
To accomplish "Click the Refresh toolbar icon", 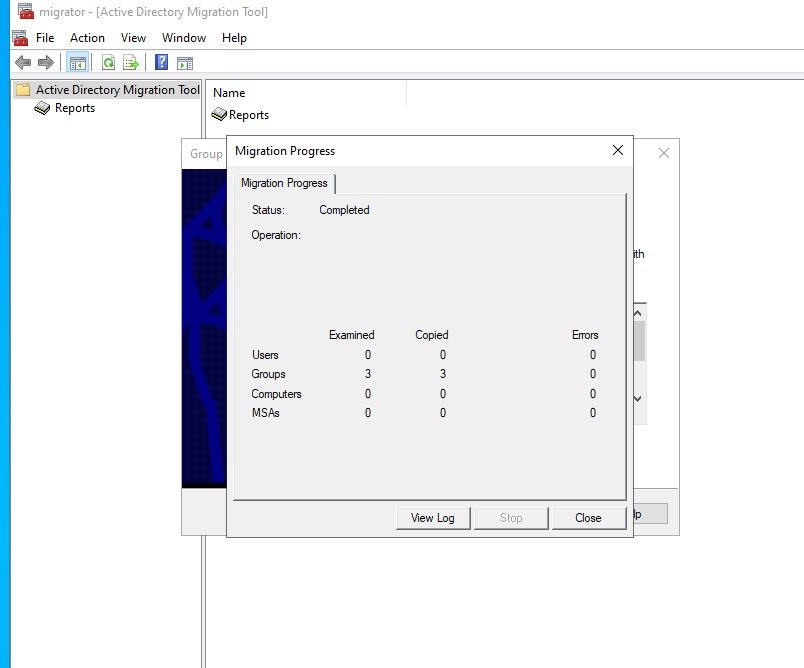I will point(108,63).
